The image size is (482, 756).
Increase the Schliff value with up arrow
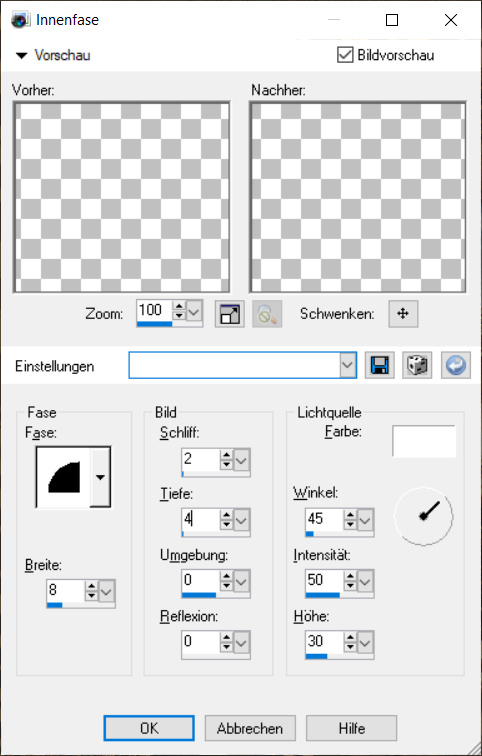tap(226, 455)
